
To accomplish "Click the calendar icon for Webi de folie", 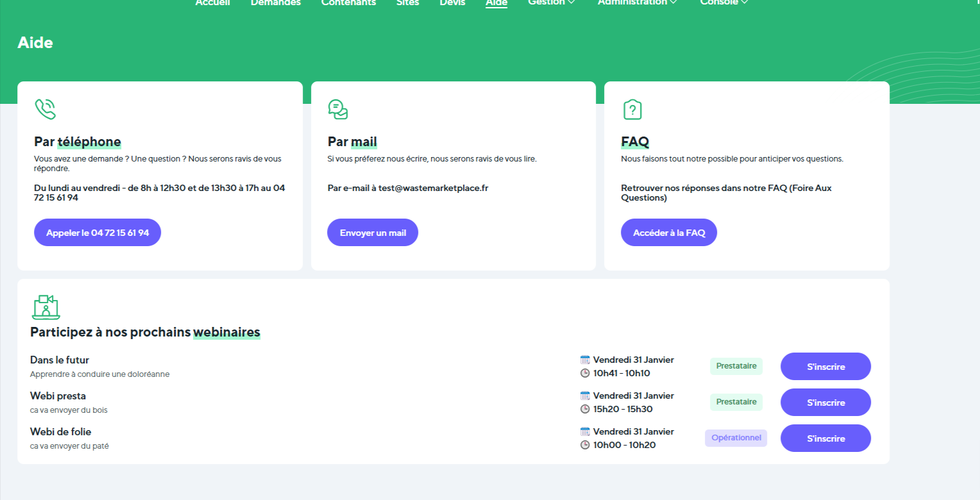I will [585, 431].
